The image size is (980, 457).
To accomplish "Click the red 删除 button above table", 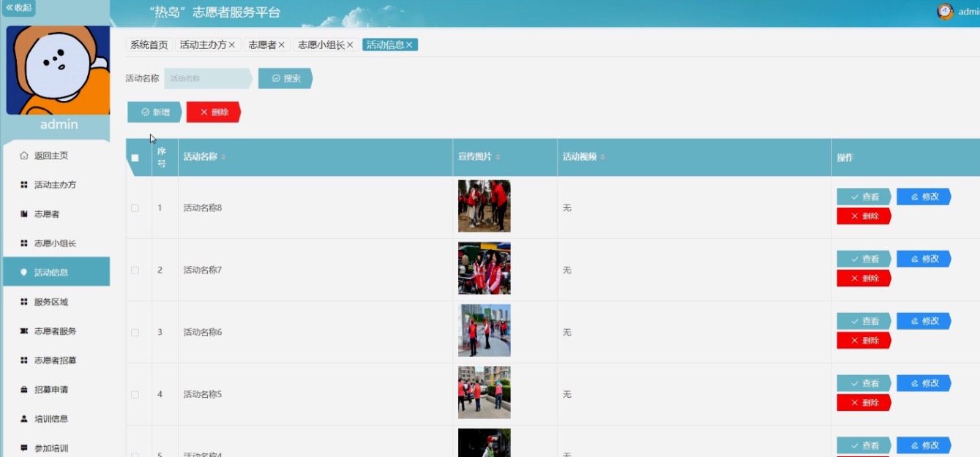I will click(x=214, y=112).
